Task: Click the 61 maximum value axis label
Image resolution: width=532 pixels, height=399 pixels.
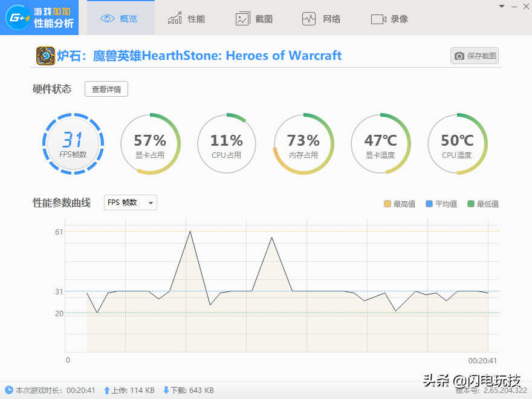Action: pos(59,232)
